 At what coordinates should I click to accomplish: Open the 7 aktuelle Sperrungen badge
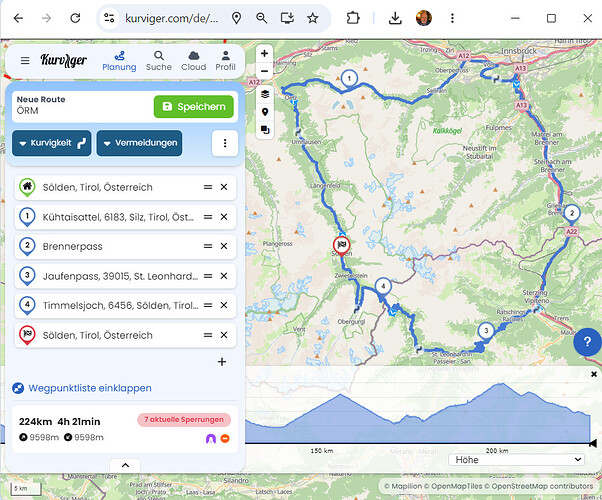point(184,420)
